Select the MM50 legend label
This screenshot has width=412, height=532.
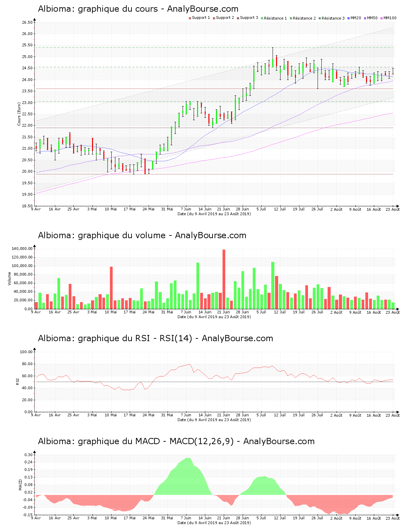tap(372, 18)
